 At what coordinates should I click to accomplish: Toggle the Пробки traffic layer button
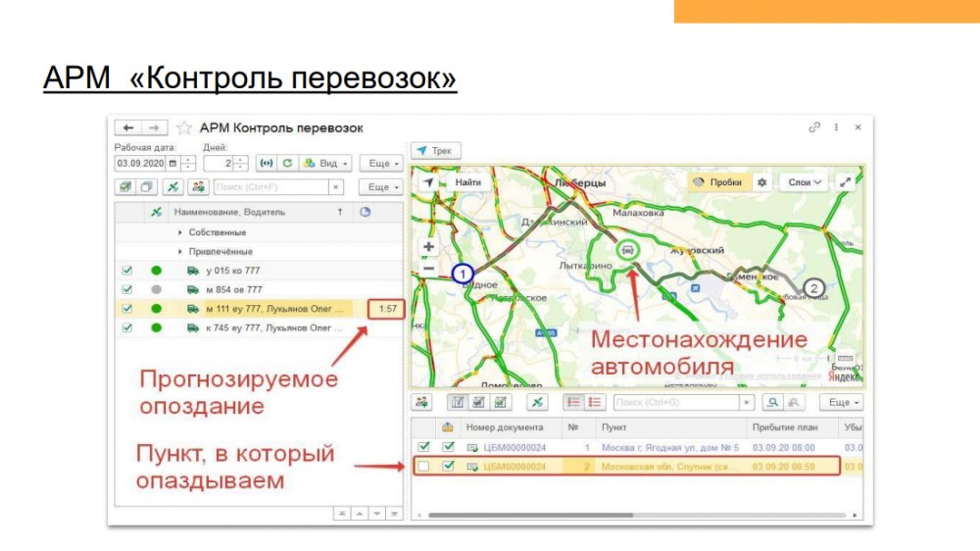(715, 182)
